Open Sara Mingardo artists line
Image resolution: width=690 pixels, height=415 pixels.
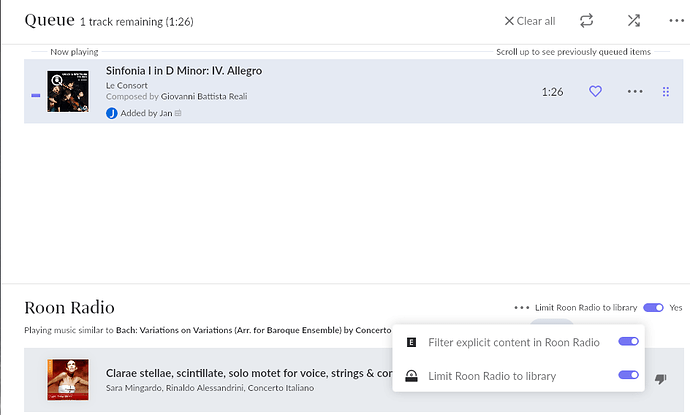click(x=210, y=388)
